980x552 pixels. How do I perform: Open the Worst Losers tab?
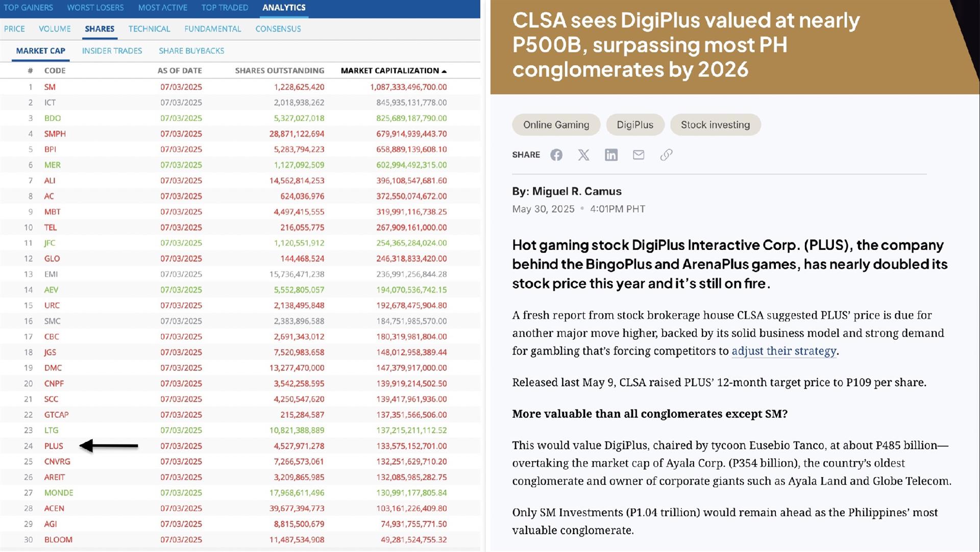pyautogui.click(x=95, y=8)
